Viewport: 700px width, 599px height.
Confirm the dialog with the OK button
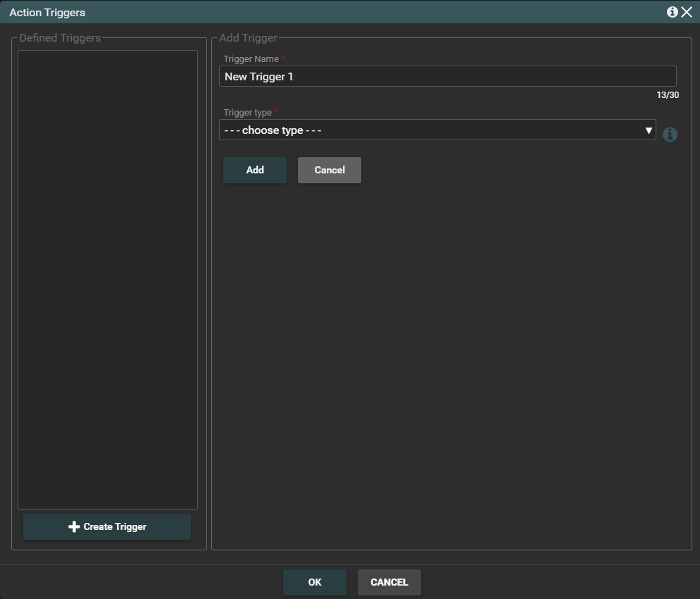pos(314,582)
